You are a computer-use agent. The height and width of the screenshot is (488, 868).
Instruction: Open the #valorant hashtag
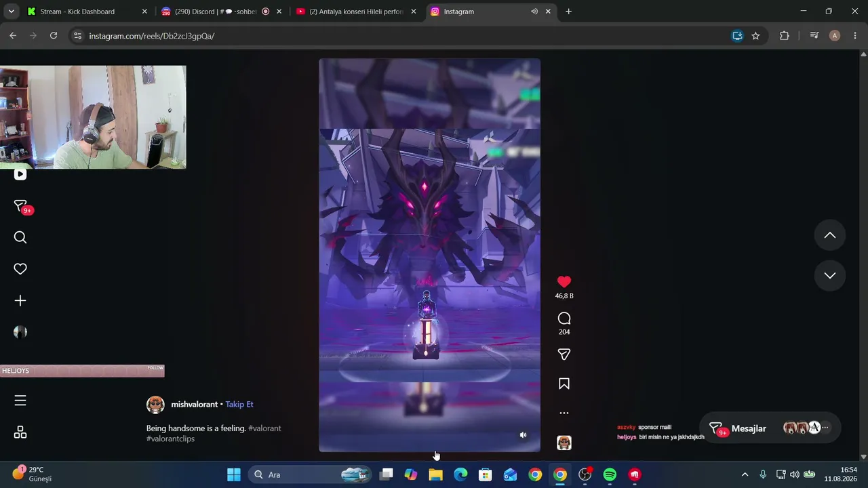[x=264, y=428]
